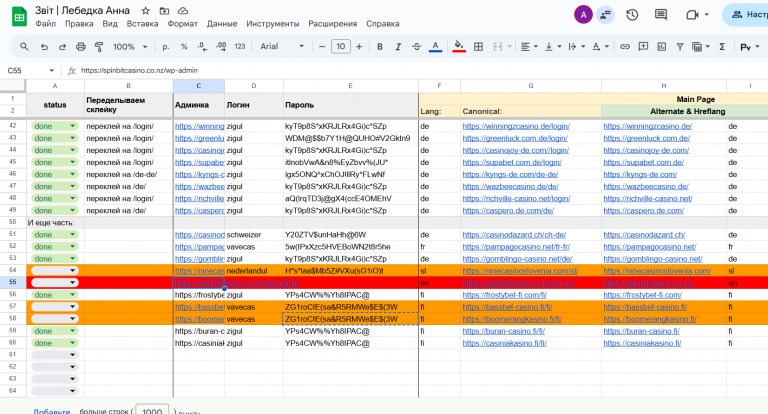
Task: Open the status dropdown in row 55
Action: [72, 283]
